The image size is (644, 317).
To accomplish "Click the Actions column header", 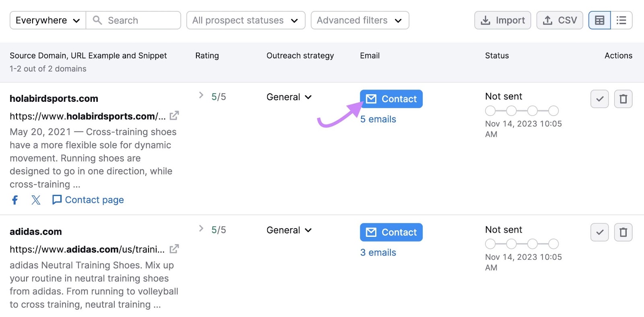I will (618, 56).
